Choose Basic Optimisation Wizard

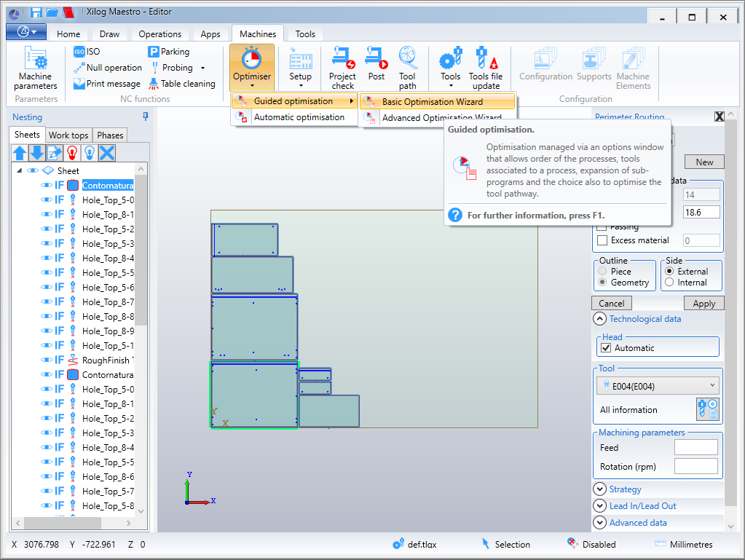point(437,102)
